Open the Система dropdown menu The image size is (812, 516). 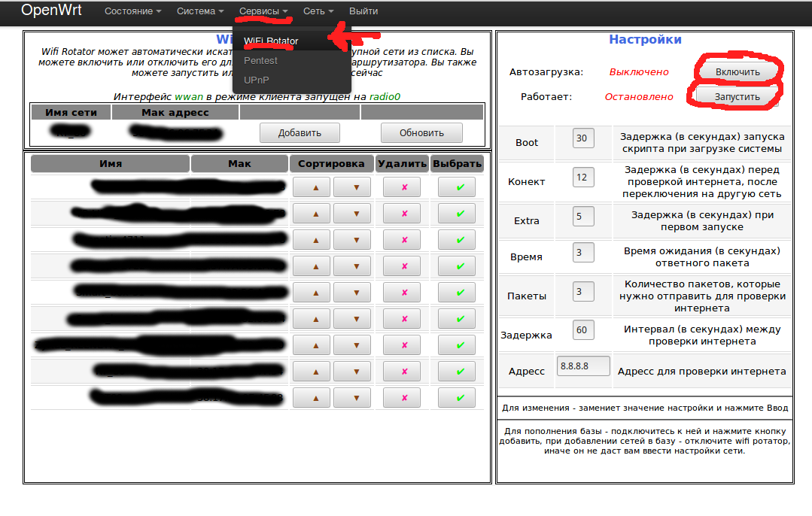[200, 11]
